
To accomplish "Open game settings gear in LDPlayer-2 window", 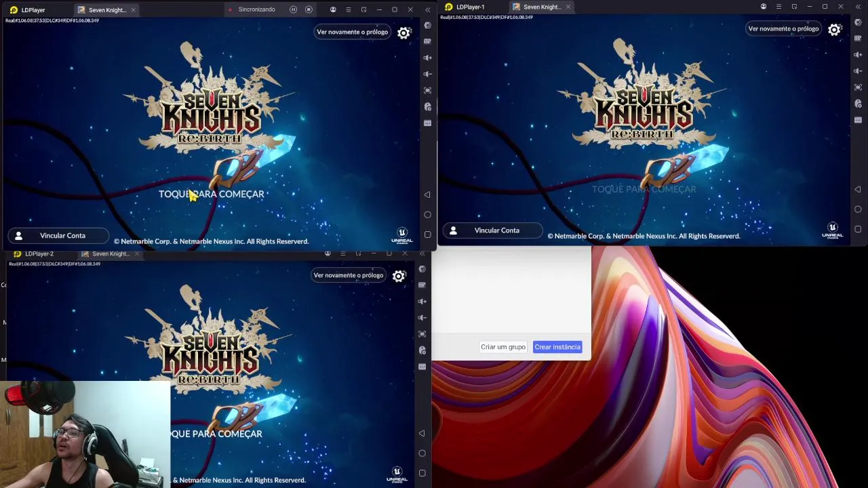I will pos(399,276).
